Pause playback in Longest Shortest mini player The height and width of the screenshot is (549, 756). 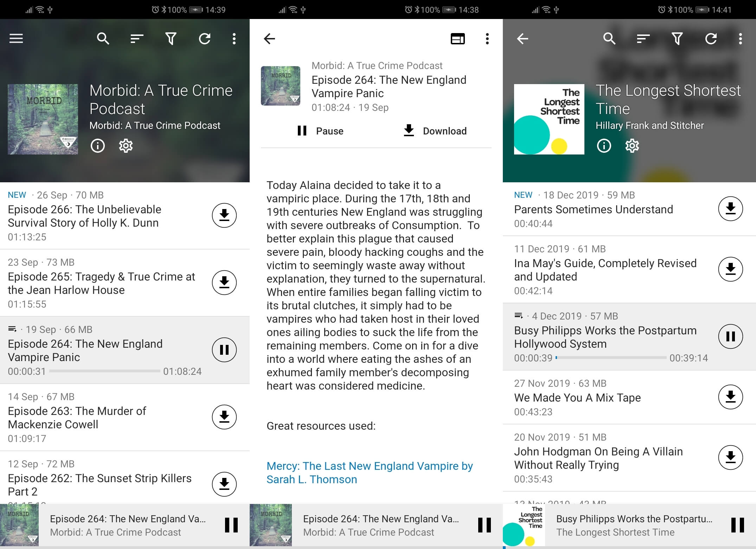738,525
